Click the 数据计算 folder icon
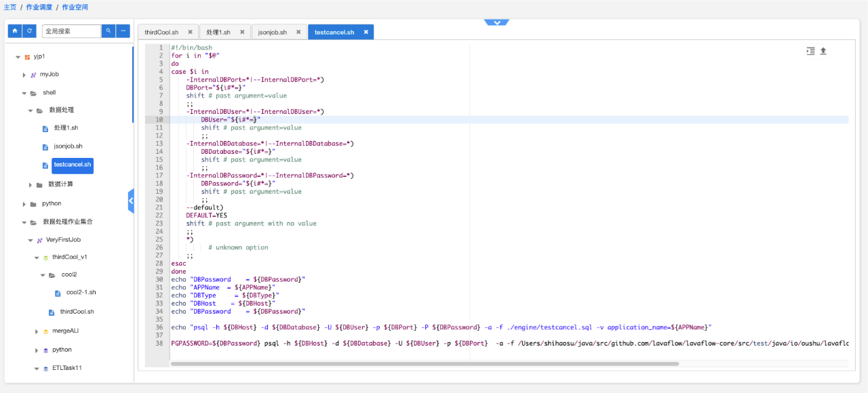 39,185
